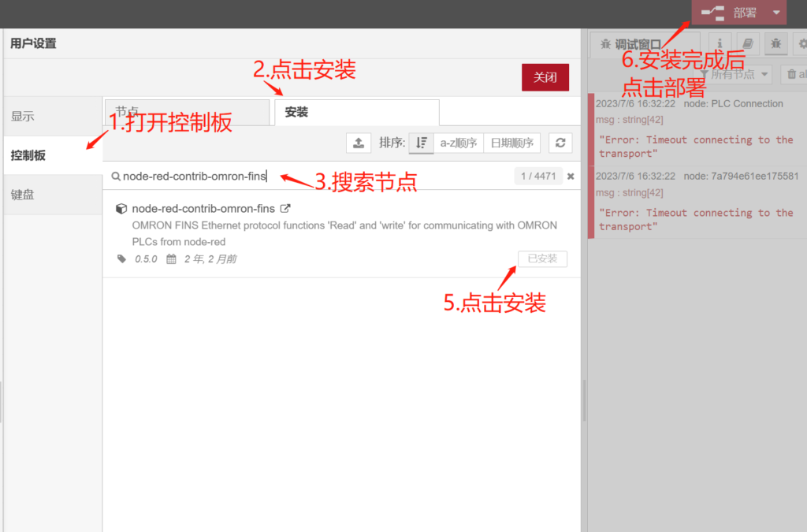Open the external link icon beside node-red-contrib-omron-fins
The height and width of the screenshot is (532, 807).
pos(285,209)
